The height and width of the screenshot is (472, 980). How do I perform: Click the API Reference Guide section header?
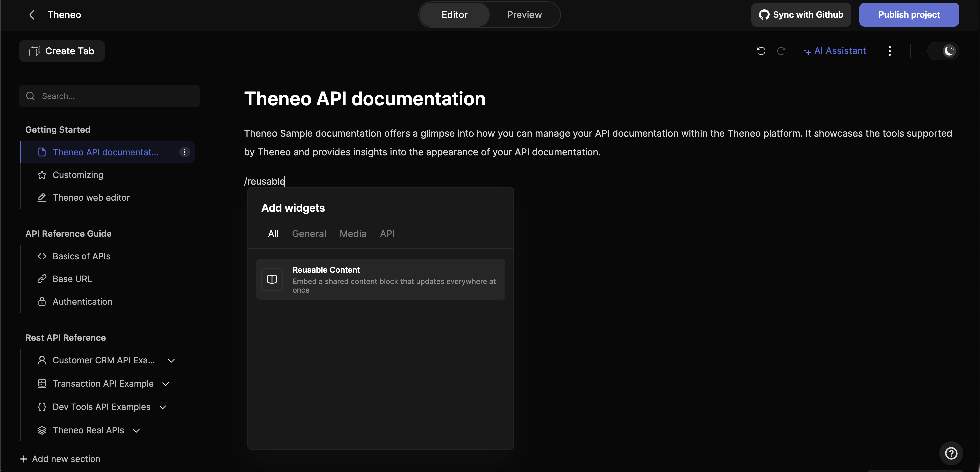[68, 234]
